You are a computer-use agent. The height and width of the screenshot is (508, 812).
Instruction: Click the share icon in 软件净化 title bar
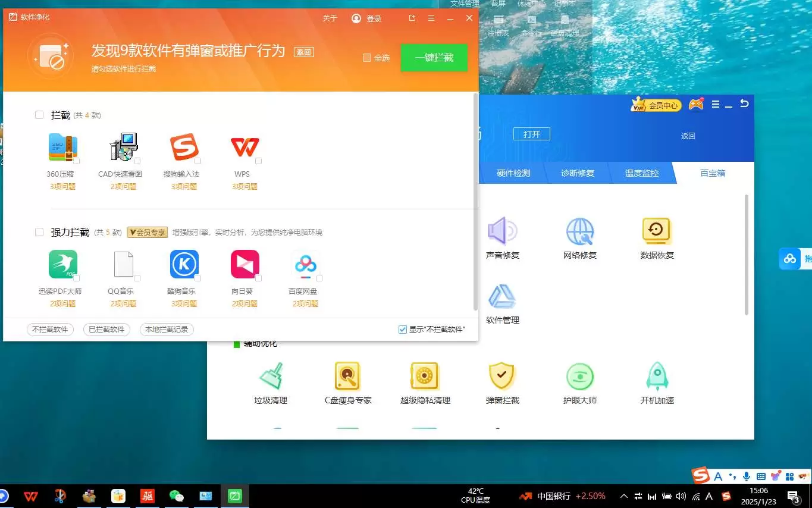(x=412, y=18)
